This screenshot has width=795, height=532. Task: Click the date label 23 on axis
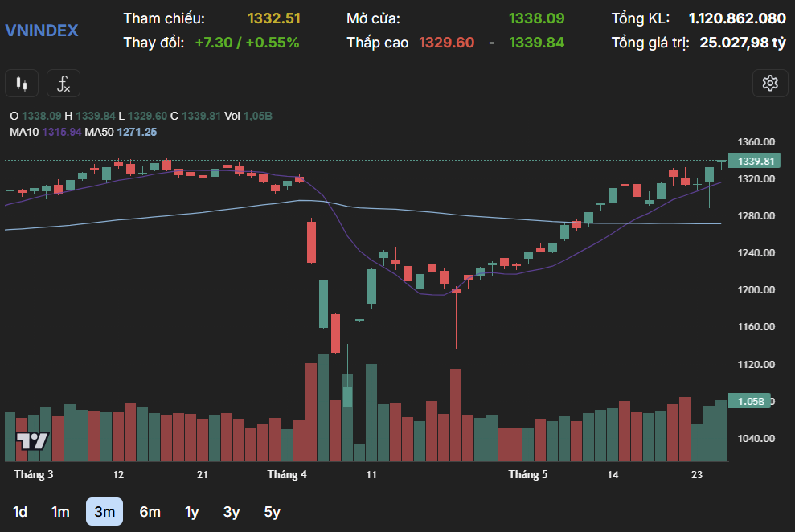697,475
